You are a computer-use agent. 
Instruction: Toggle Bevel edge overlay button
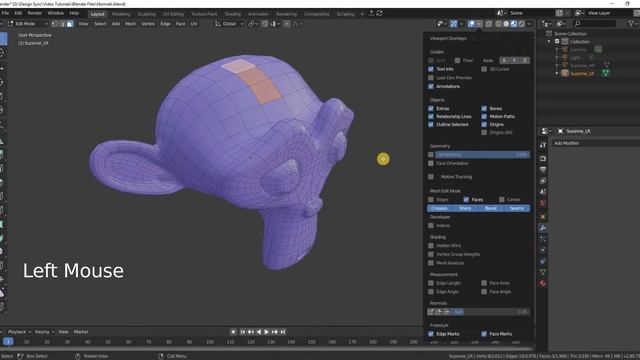coord(491,209)
